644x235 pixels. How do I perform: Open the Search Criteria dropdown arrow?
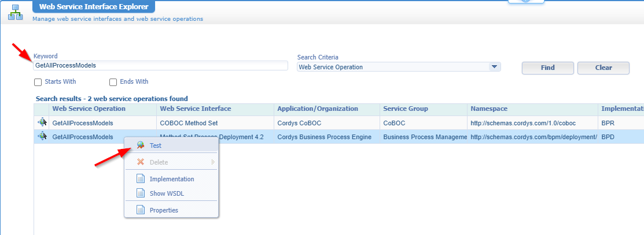[494, 67]
